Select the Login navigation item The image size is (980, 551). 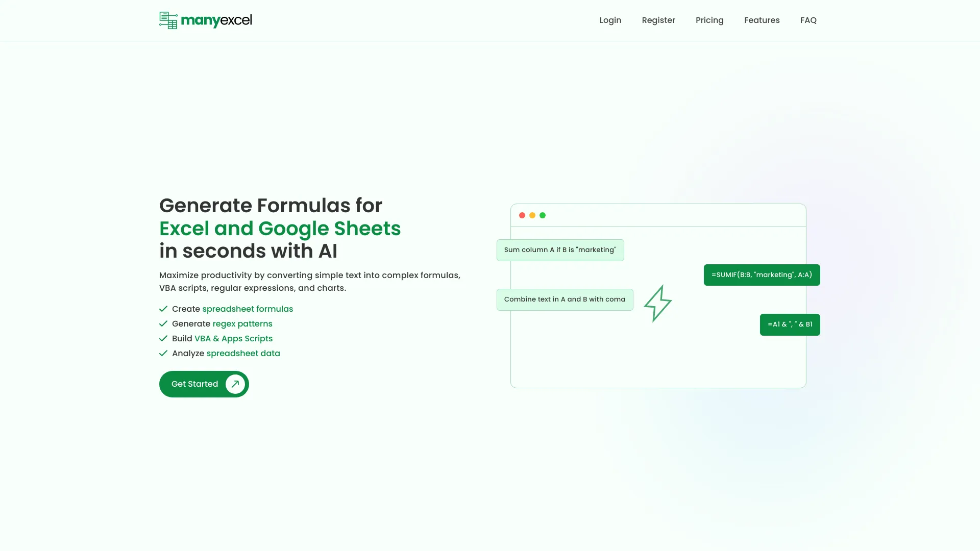coord(610,19)
